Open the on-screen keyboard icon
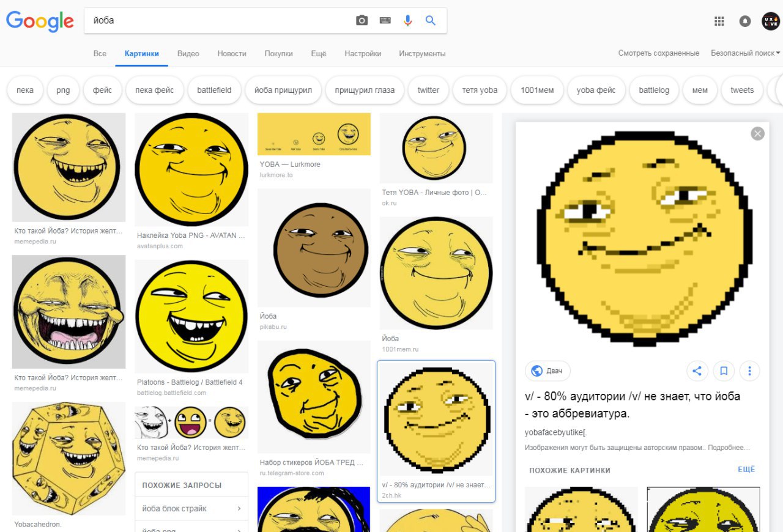Screen dimensions: 783x532 tap(385, 20)
